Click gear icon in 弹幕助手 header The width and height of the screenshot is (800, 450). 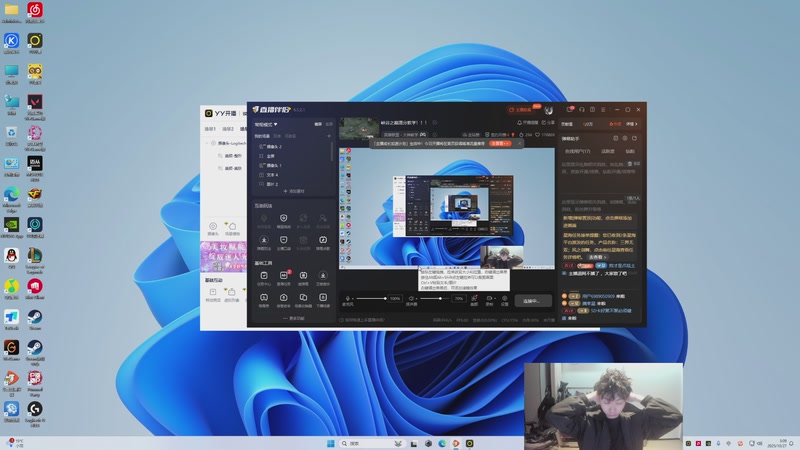pos(624,138)
